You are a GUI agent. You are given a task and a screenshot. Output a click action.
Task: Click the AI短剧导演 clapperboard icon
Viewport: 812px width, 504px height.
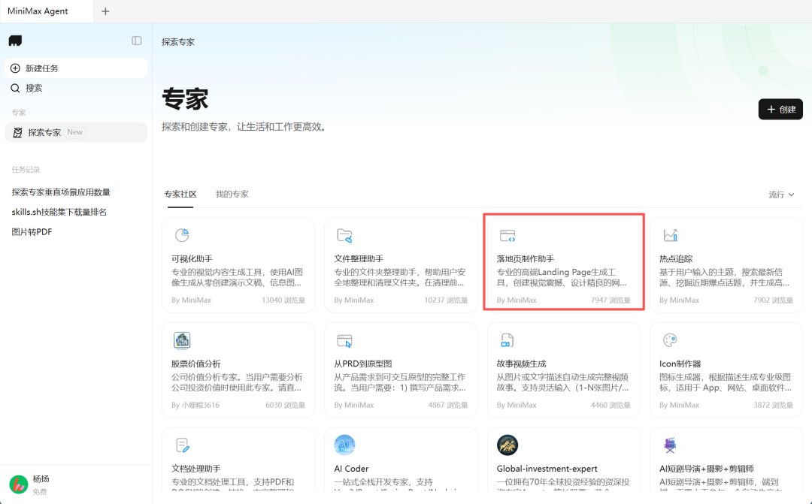coord(670,445)
